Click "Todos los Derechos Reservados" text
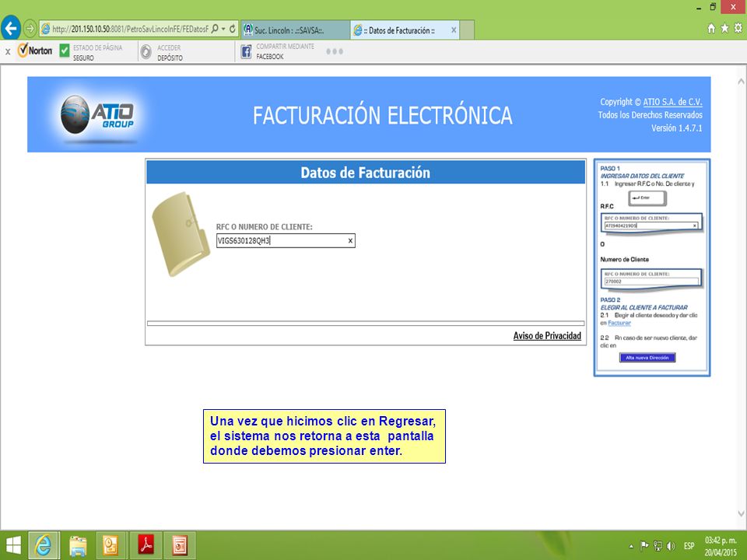 pyautogui.click(x=651, y=115)
